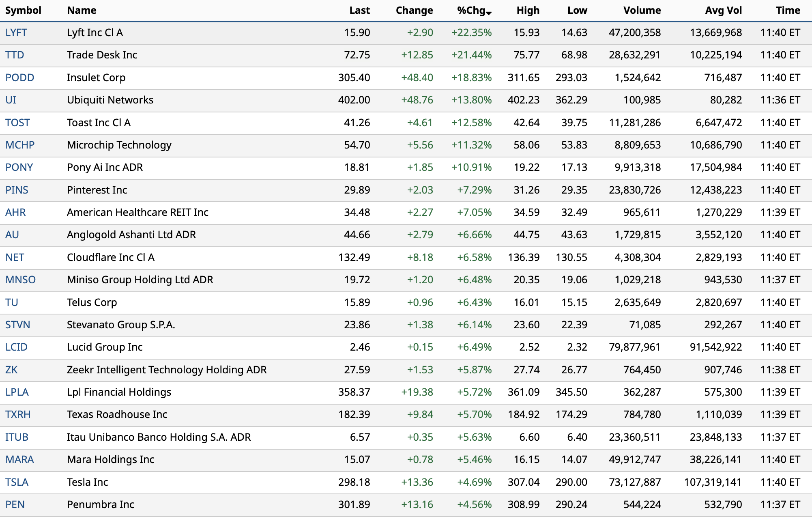Click PODD ticker symbol

click(19, 78)
